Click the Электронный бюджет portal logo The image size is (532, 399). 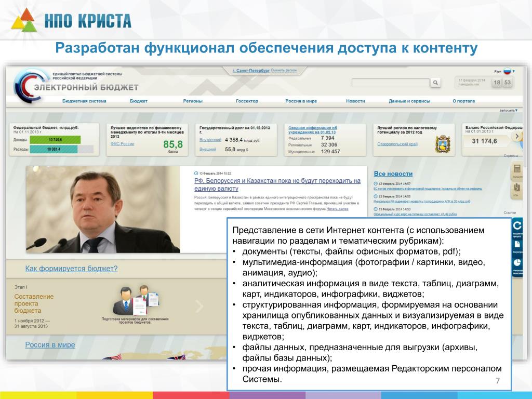click(x=76, y=86)
